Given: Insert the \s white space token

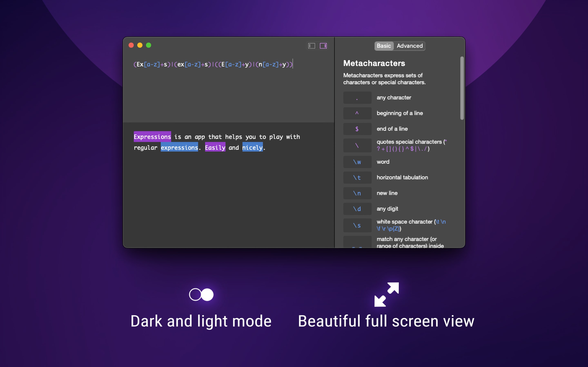Looking at the screenshot, I should pos(357,225).
